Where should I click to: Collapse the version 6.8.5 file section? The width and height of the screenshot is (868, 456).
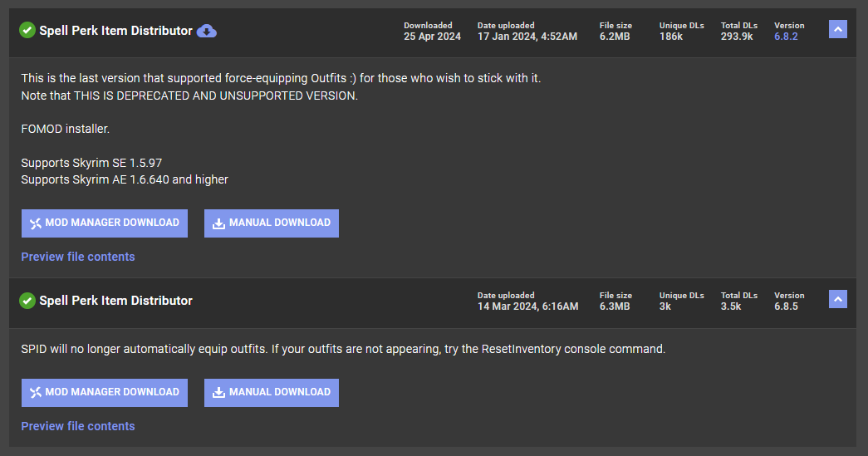[x=837, y=300]
